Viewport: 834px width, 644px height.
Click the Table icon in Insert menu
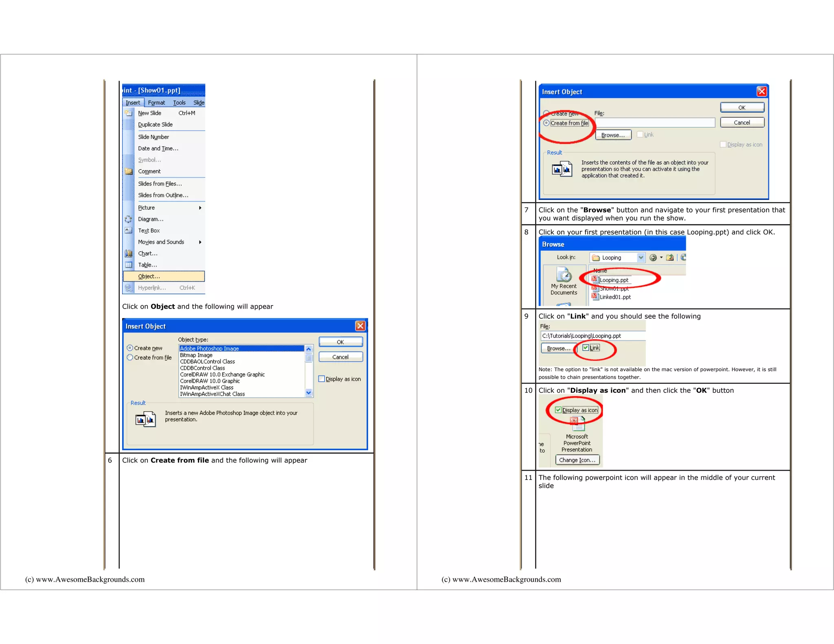pyautogui.click(x=129, y=265)
